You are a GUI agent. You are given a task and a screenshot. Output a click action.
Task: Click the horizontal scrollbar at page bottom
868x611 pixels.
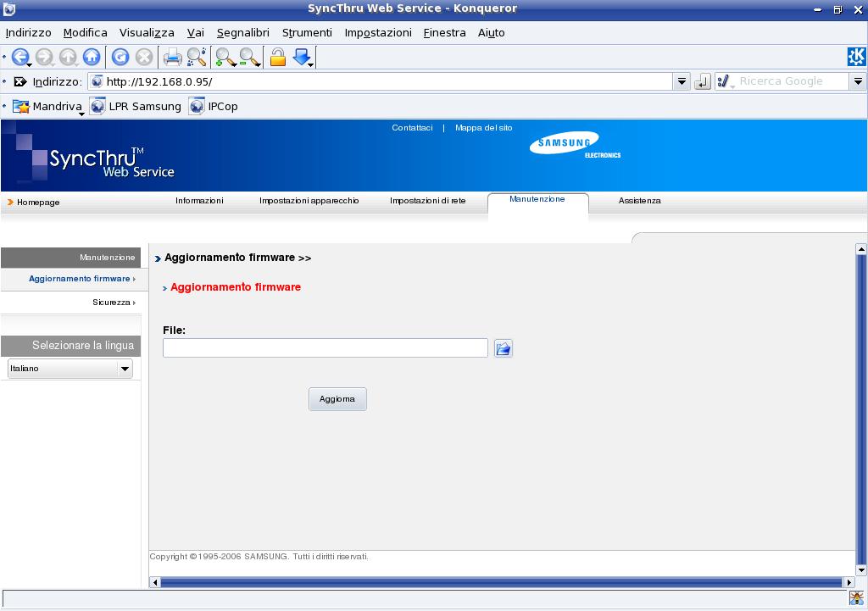click(x=500, y=582)
